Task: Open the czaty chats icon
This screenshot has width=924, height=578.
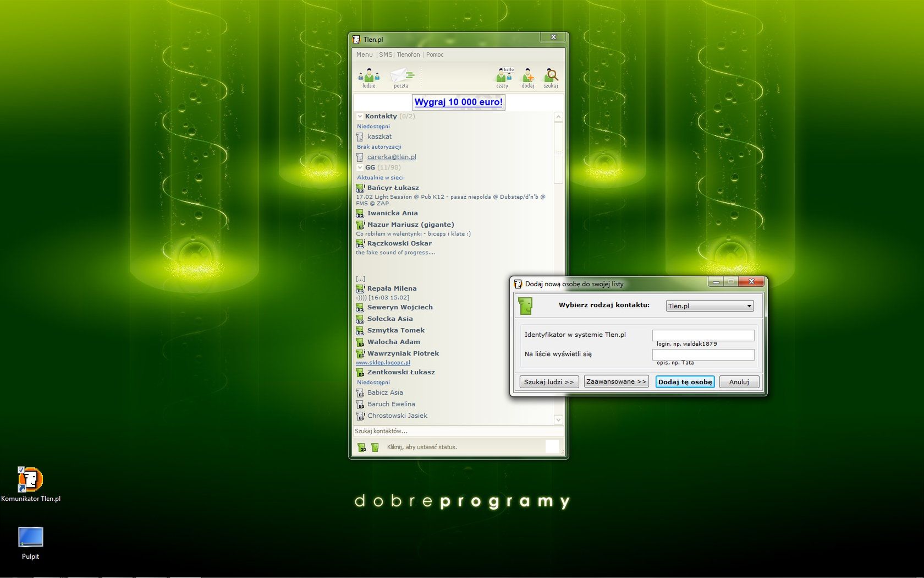Action: click(x=503, y=78)
